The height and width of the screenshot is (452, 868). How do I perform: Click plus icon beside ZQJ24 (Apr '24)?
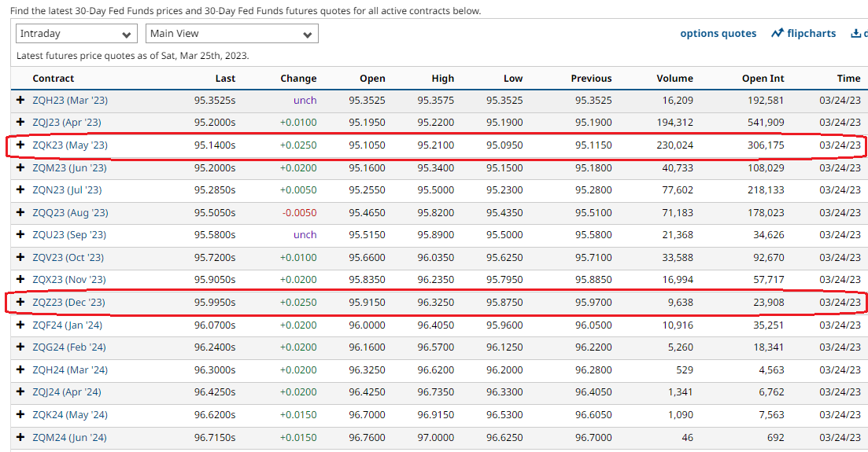coord(20,391)
